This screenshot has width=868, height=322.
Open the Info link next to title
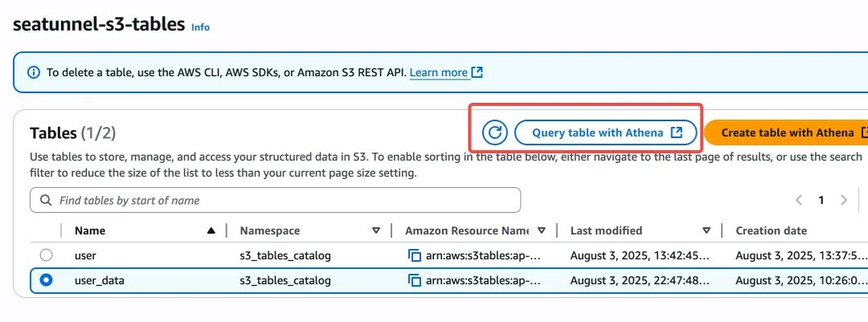(200, 27)
